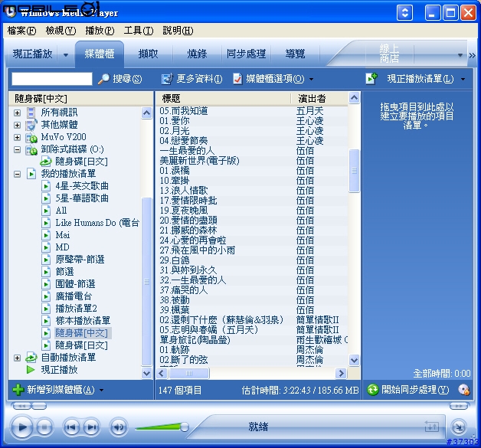The width and height of the screenshot is (481, 448).
Task: Expand the MuVo V200 node
Action: click(17, 137)
